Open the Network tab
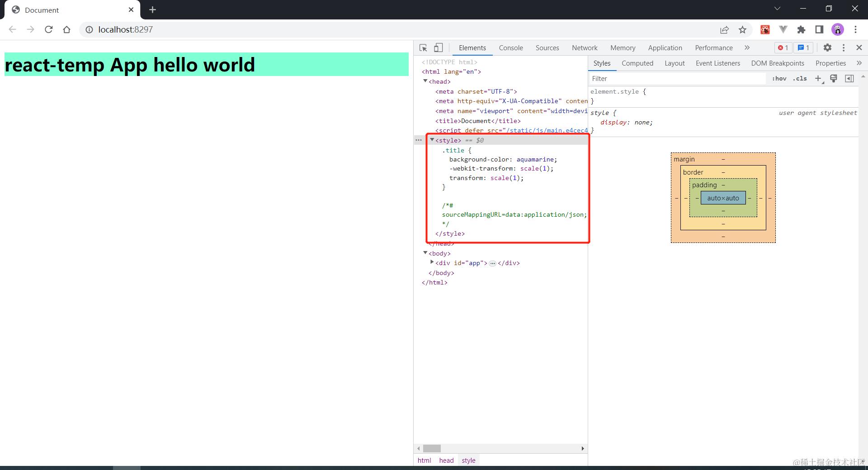The width and height of the screenshot is (868, 470). pos(585,48)
